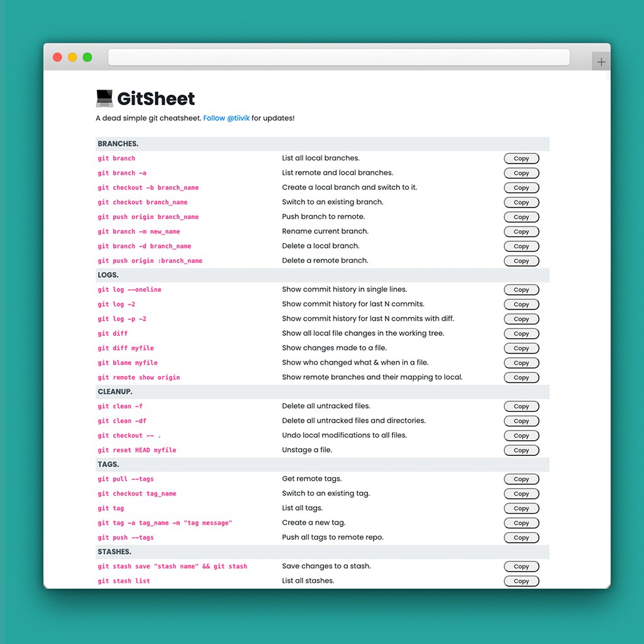Copy the 'git pull --tags' command
The image size is (644, 644).
coord(521,479)
